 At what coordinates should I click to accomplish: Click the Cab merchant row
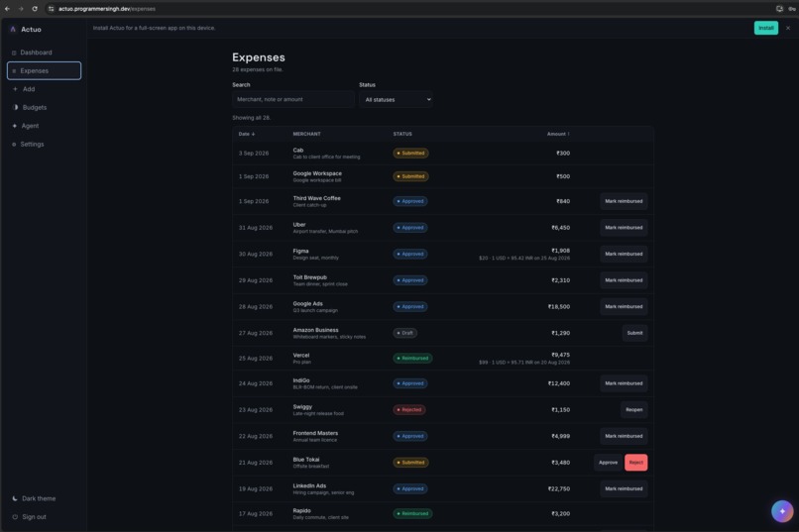(x=443, y=154)
